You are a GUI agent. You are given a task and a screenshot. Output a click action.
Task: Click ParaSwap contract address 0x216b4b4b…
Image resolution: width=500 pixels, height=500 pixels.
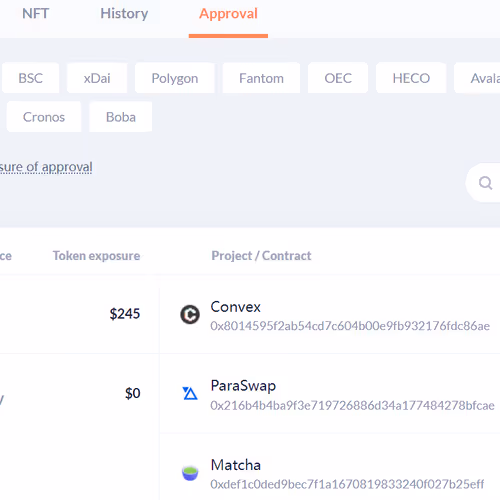[x=352, y=405]
